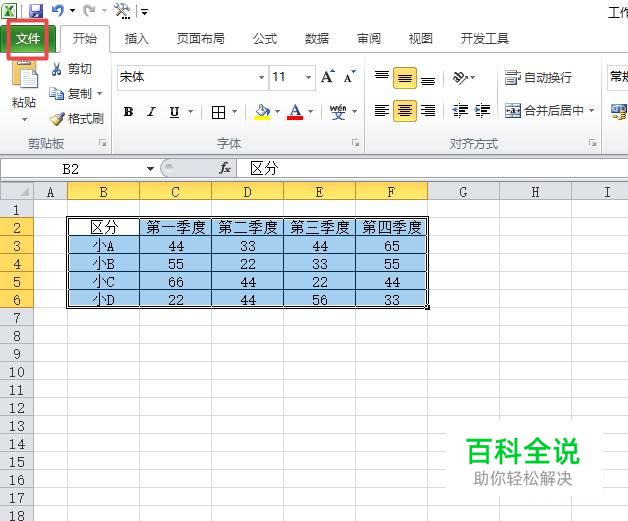Open the 公式 ribbon tab
The width and height of the screenshot is (628, 521).
pos(265,39)
